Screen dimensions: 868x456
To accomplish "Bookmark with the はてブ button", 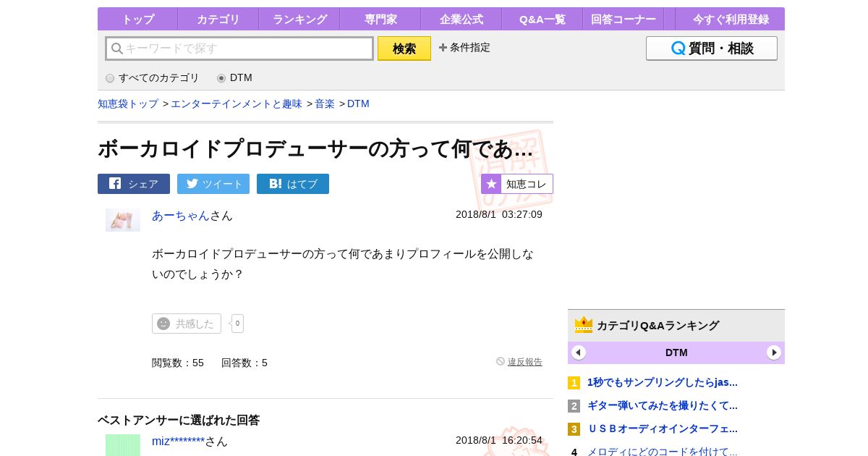I will pyautogui.click(x=293, y=184).
